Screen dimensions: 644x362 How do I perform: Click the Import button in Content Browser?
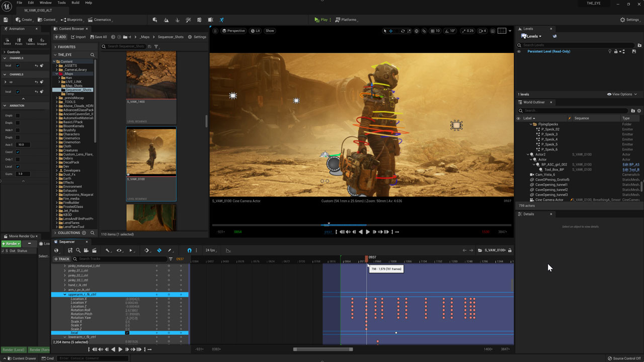click(x=78, y=37)
